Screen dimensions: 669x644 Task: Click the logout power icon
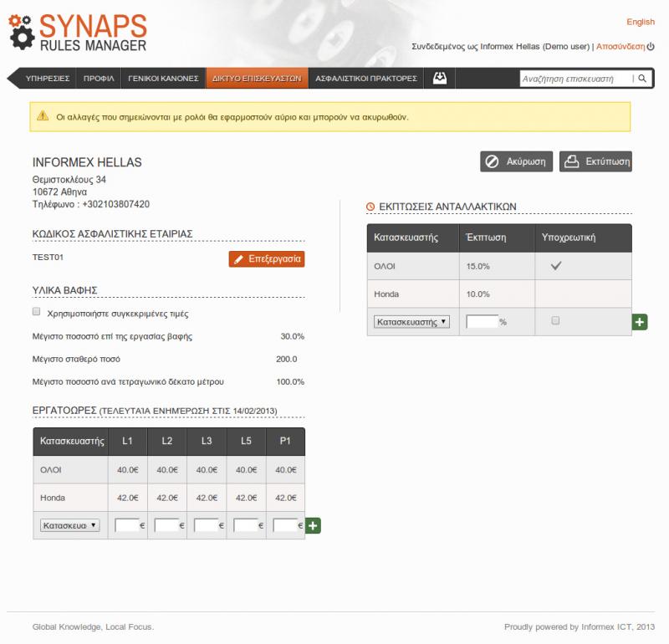pos(651,47)
